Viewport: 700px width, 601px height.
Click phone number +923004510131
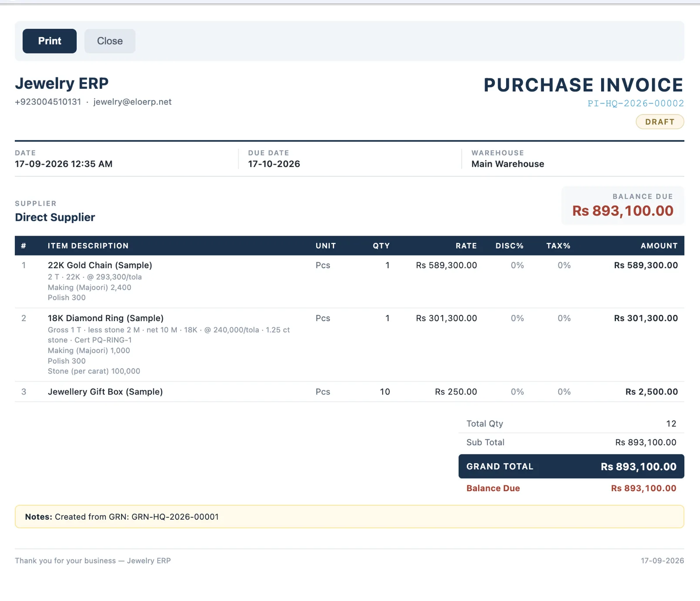pyautogui.click(x=48, y=102)
